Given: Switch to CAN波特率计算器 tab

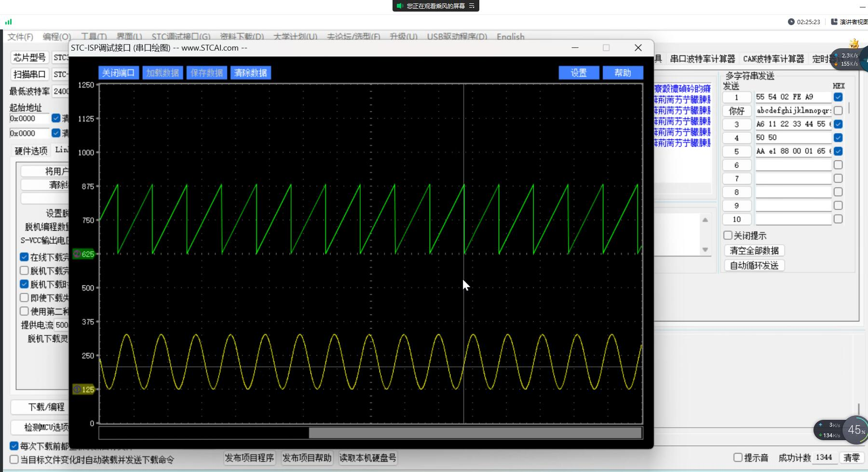Looking at the screenshot, I should 773,59.
